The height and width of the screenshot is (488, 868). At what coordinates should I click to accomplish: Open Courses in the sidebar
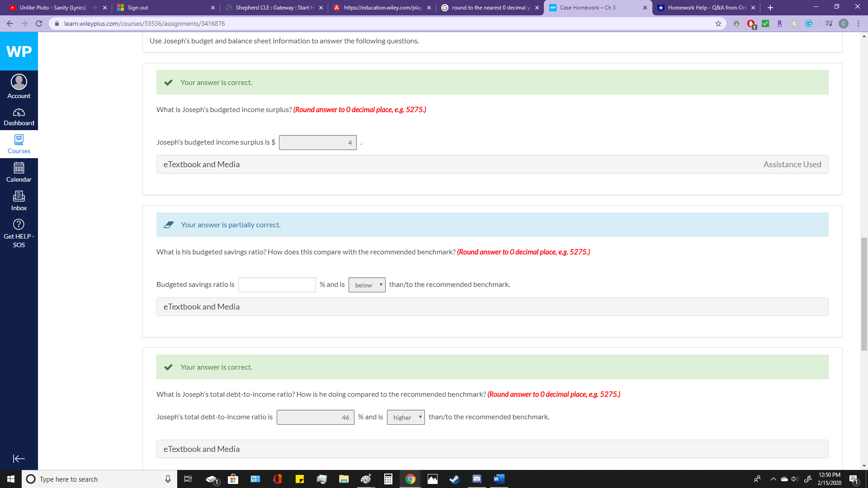pyautogui.click(x=19, y=144)
